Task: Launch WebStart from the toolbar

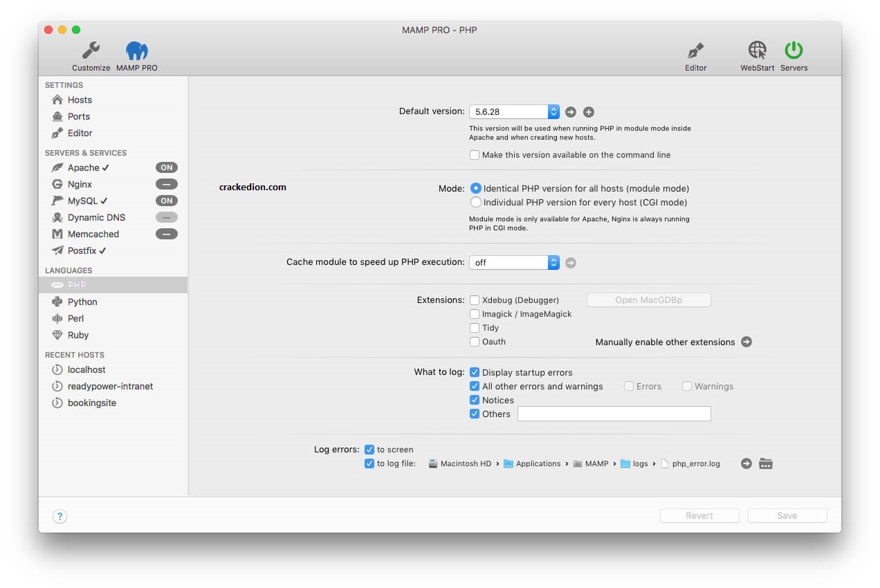Action: [x=757, y=56]
